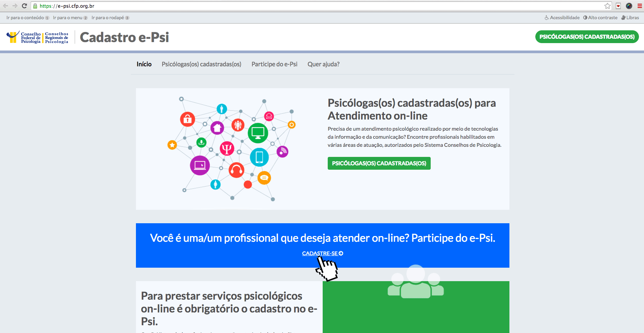Follow 'Ir para o menu' skip link
This screenshot has width=644, height=333.
[70, 18]
